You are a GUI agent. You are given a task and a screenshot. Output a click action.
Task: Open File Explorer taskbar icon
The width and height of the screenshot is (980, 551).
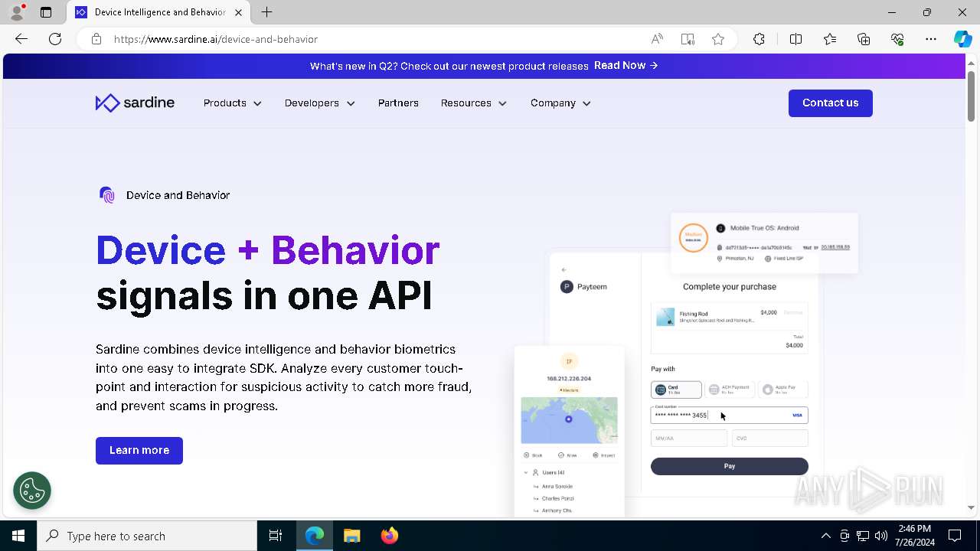pos(352,536)
